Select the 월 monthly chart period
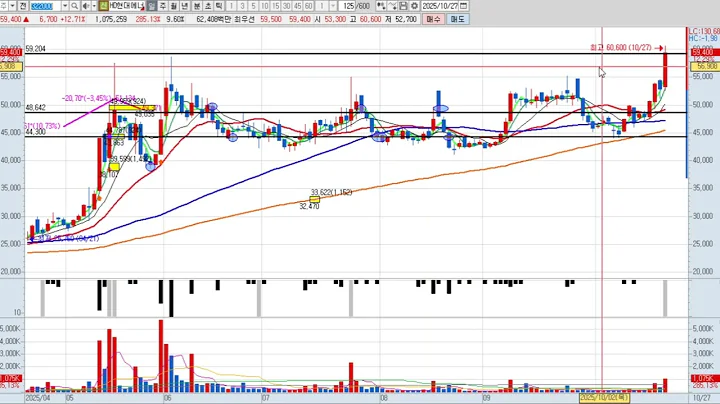 click(174, 6)
